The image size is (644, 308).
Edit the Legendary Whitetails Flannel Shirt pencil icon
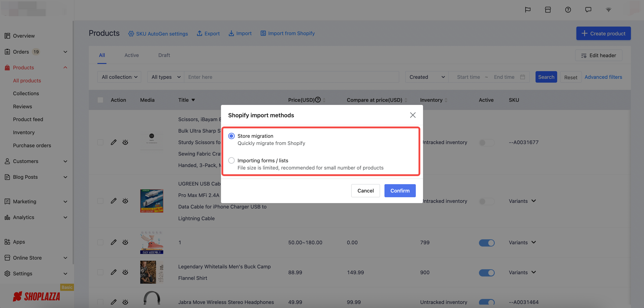(113, 272)
